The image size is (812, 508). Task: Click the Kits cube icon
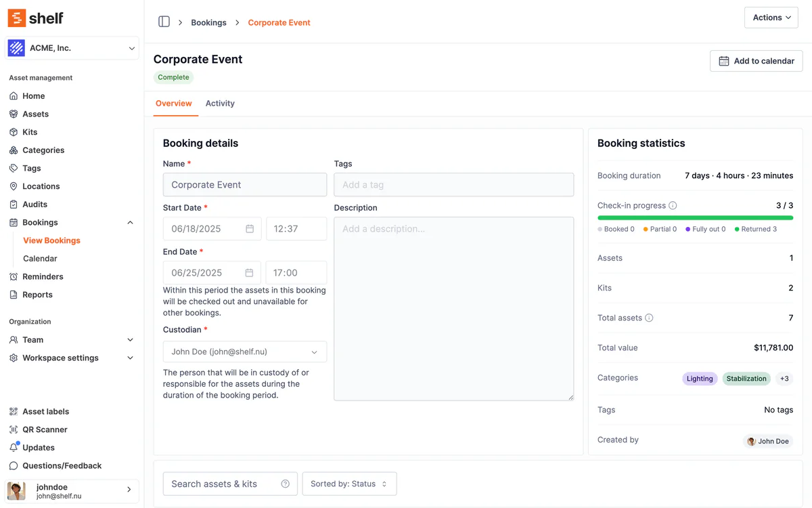[x=14, y=132]
